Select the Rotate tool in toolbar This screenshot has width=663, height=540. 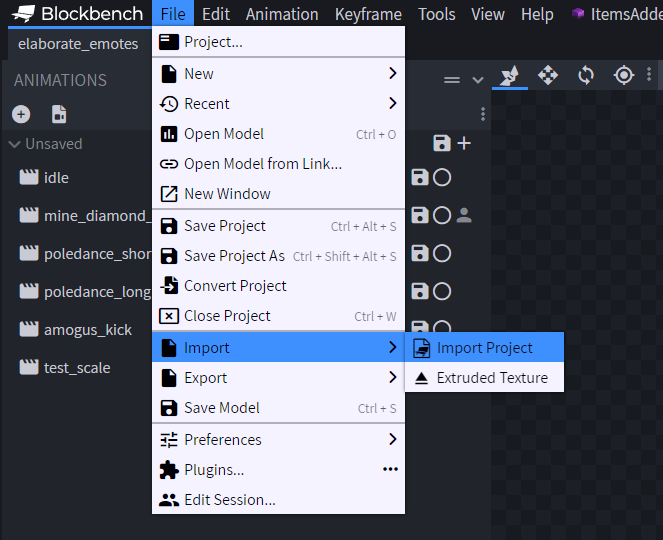tap(586, 76)
